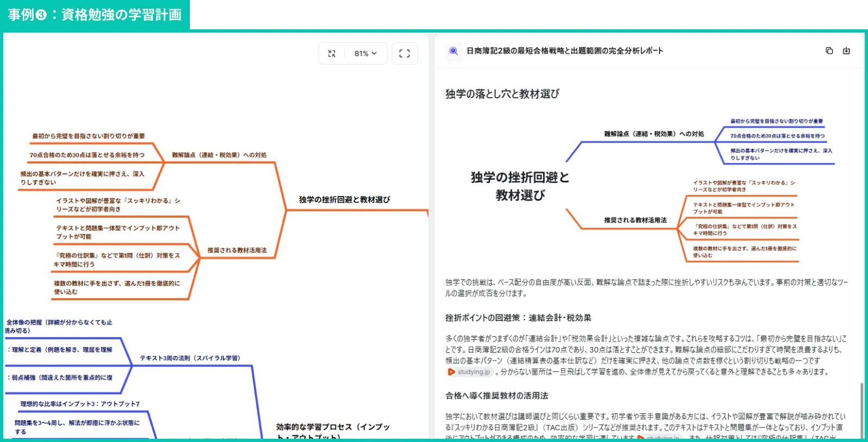868x442 pixels.
Task: Enter fullscreen view of the mind map
Action: (404, 54)
